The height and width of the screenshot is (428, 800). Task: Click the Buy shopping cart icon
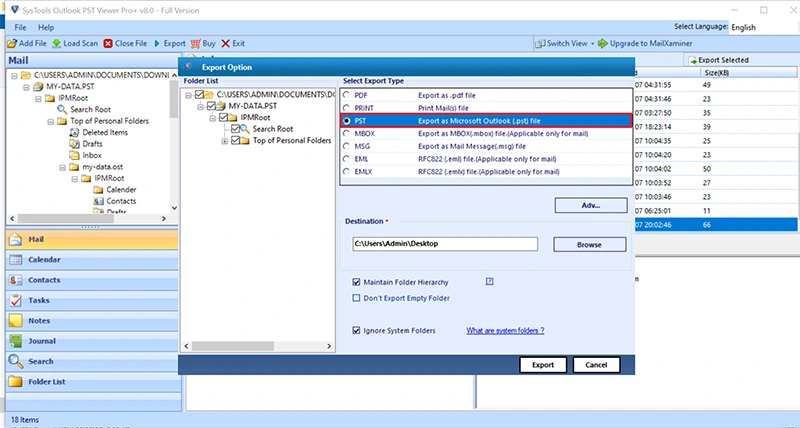195,44
